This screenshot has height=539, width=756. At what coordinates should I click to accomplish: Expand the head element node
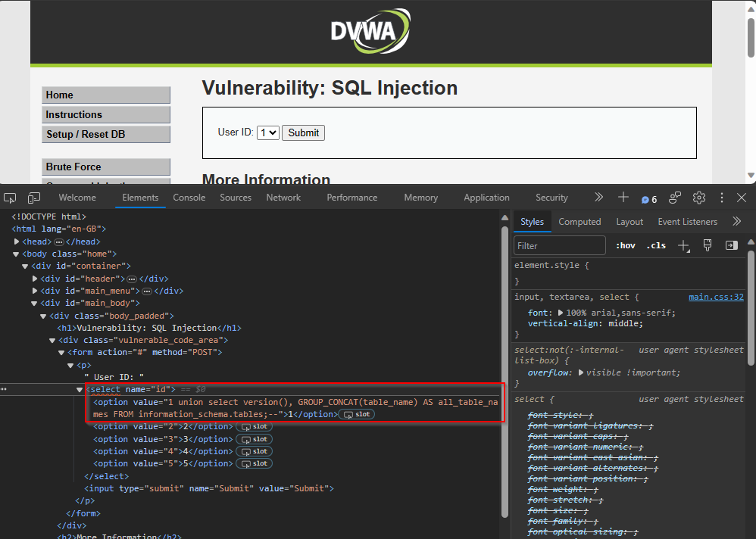click(x=17, y=241)
